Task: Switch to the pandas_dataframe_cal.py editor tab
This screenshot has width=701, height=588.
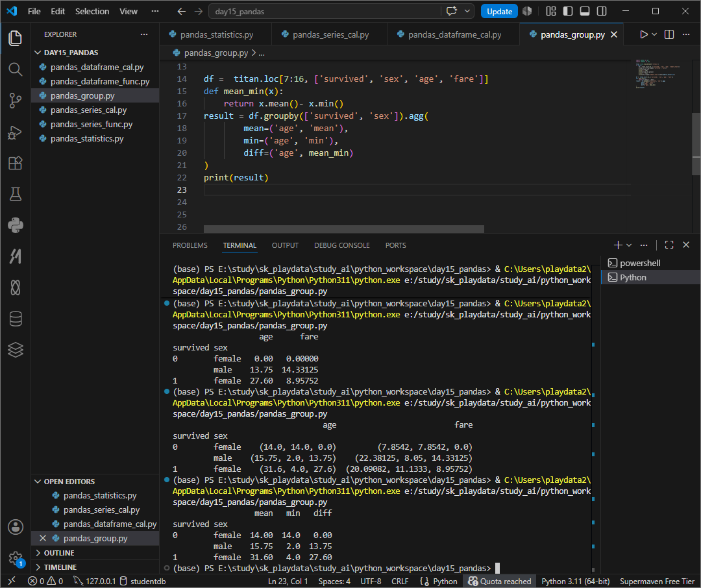Action: [x=454, y=34]
